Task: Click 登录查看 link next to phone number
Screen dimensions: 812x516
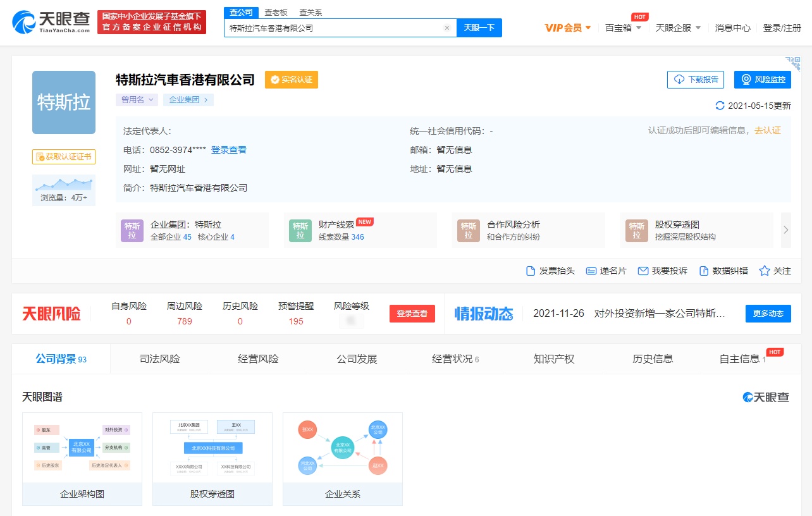Action: click(229, 150)
